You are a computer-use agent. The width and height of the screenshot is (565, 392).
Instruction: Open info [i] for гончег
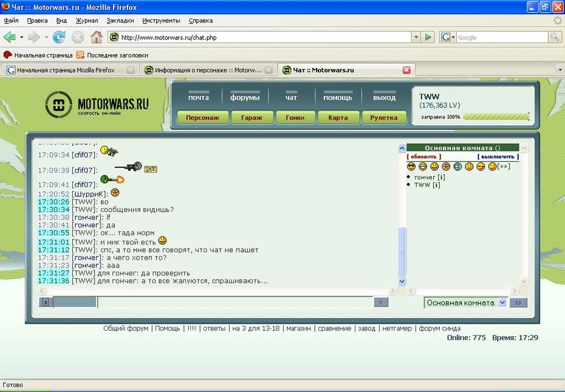(x=442, y=177)
